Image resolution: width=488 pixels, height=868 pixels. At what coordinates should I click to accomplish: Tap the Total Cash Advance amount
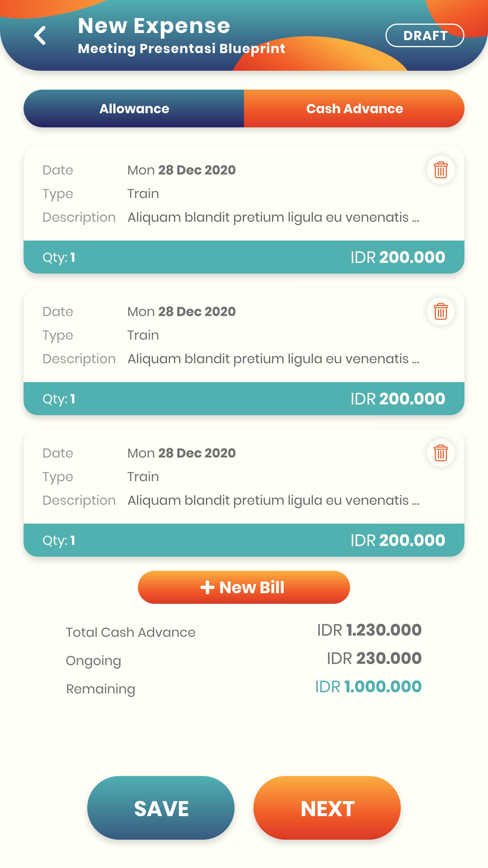pos(369,630)
